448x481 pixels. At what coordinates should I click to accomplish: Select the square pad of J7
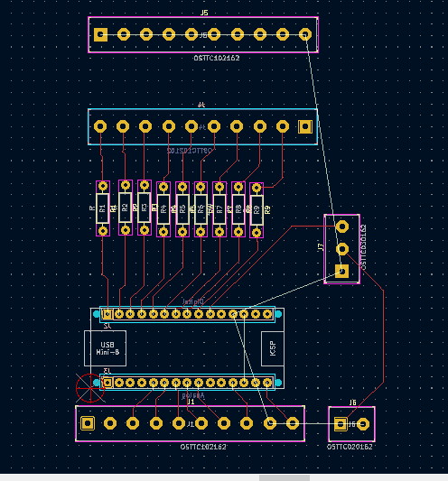coord(341,271)
